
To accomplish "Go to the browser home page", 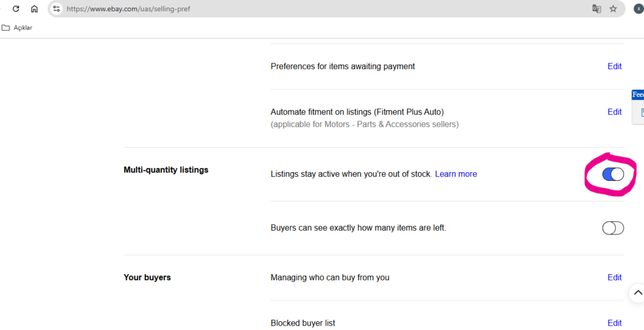I will click(x=35, y=9).
